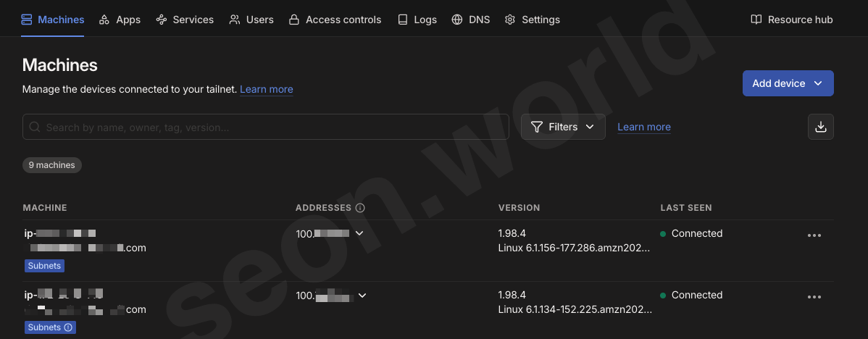Click the Apps shapes icon
Image resolution: width=868 pixels, height=339 pixels.
[104, 20]
